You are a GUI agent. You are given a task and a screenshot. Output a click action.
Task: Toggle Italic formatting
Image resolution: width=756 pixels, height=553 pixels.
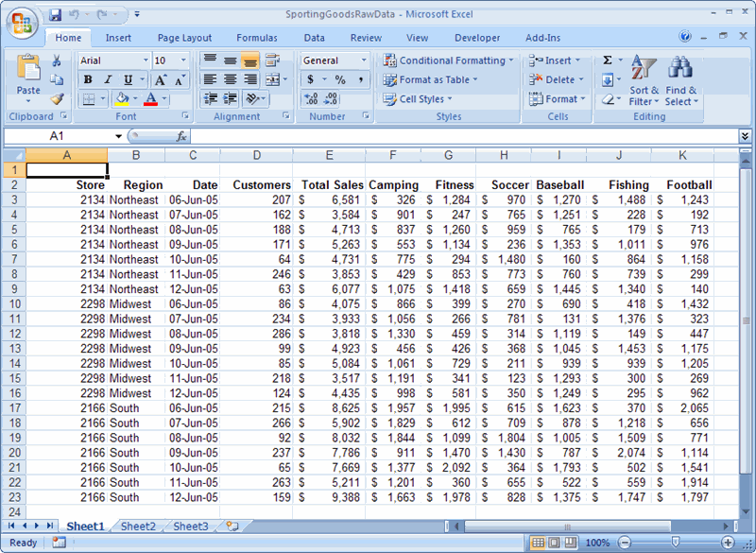click(108, 79)
